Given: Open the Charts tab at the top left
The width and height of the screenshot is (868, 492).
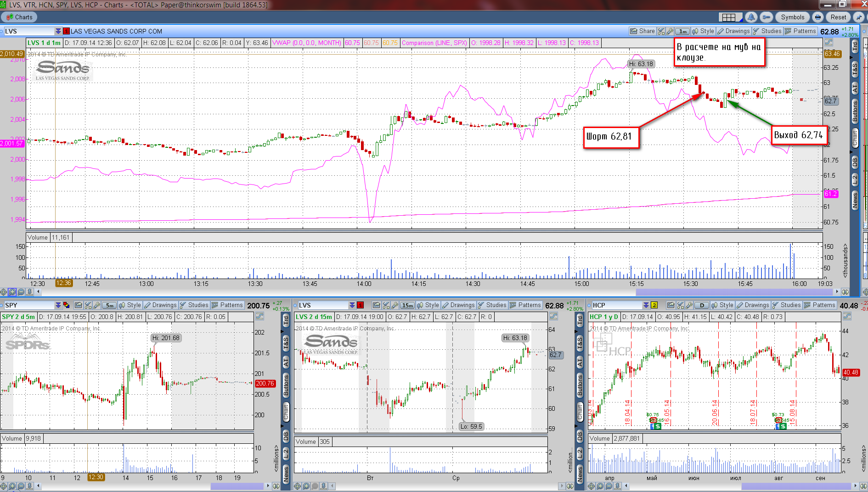Looking at the screenshot, I should (x=19, y=17).
